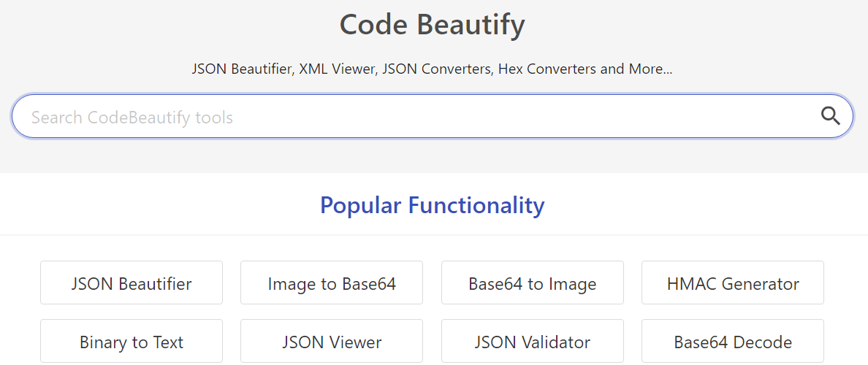Click JSON Converters in the tagline
This screenshot has height=365, width=868.
(x=437, y=69)
